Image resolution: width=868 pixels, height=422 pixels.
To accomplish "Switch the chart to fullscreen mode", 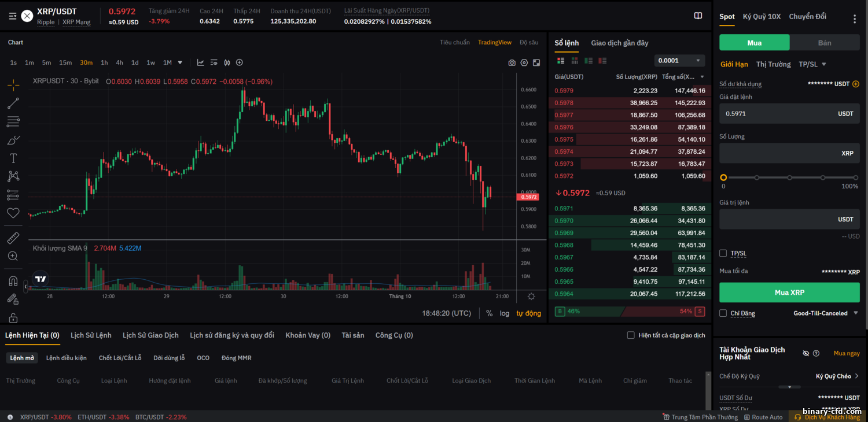I will (536, 62).
